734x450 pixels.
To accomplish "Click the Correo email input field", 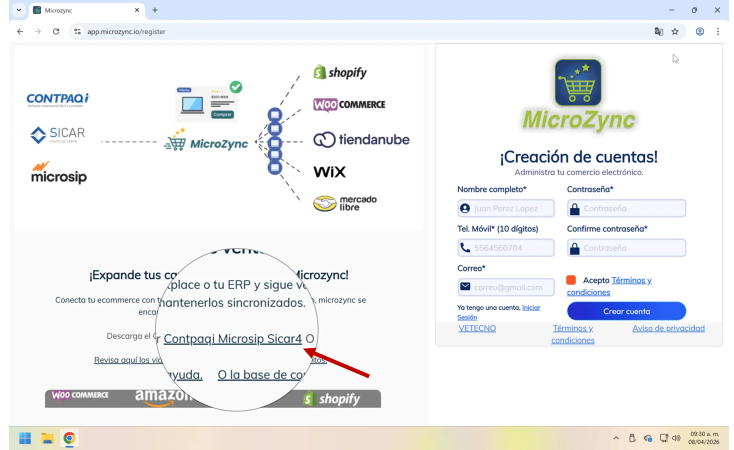I will (506, 287).
